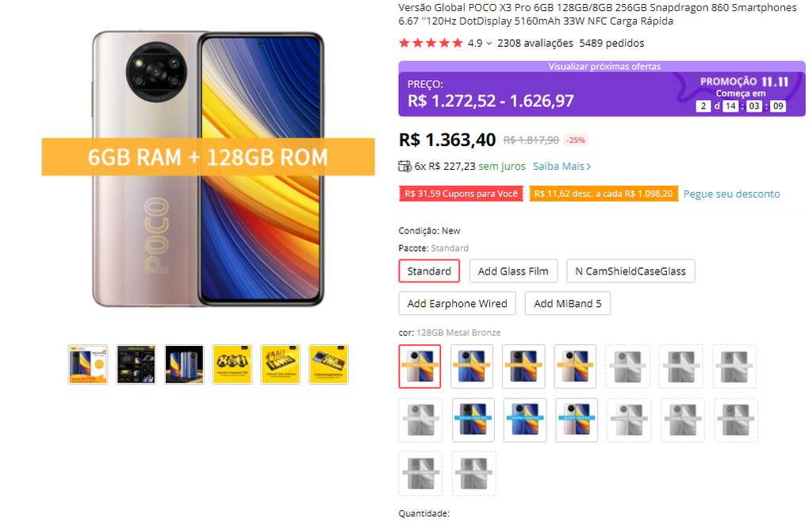The image size is (812, 526).
Task: Expand Saiba Mais installment details
Action: coord(561,166)
